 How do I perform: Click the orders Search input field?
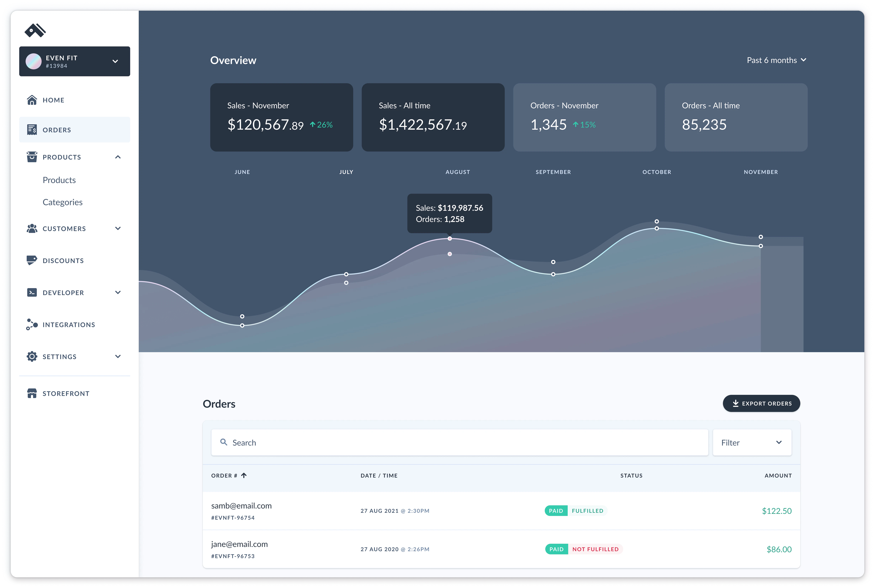pos(460,443)
